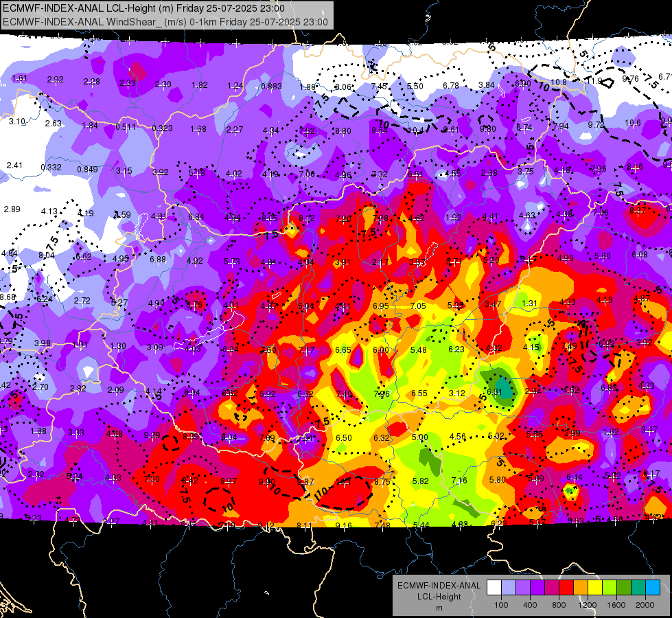Click the sky blue legend swatch above 2000
The height and width of the screenshot is (618, 672).
coord(653,588)
